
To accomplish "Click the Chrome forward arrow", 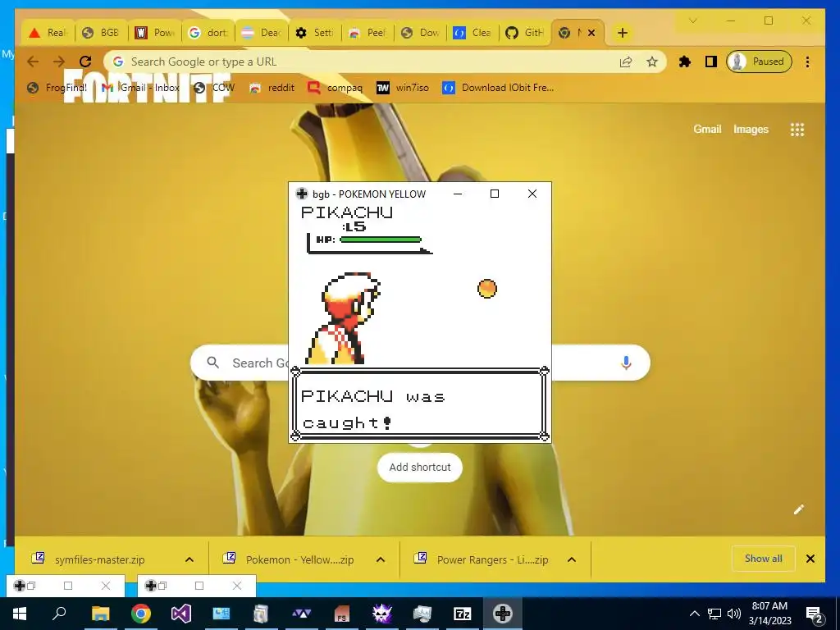I will coord(59,62).
